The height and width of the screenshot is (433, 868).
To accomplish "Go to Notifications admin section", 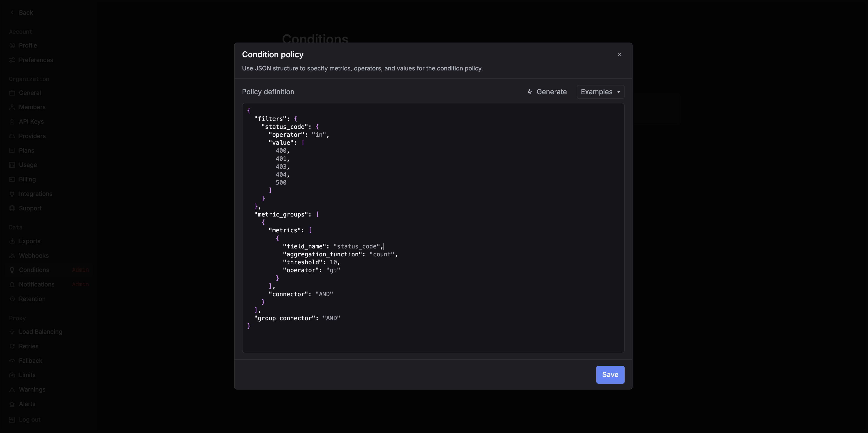I will coord(37,284).
